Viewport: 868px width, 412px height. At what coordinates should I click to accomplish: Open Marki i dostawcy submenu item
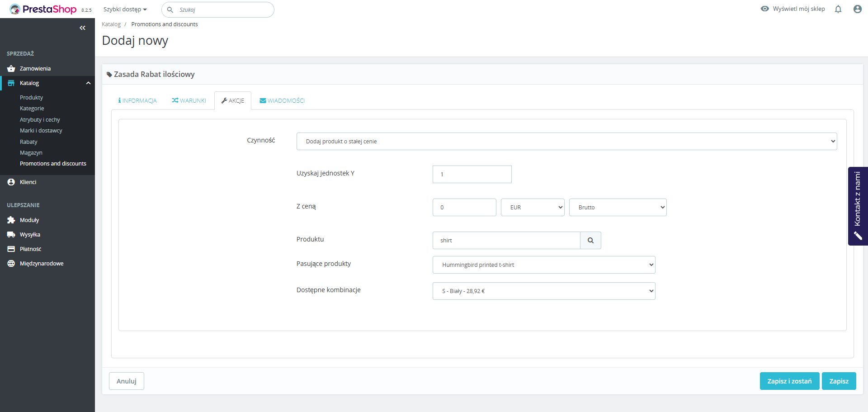pyautogui.click(x=41, y=131)
